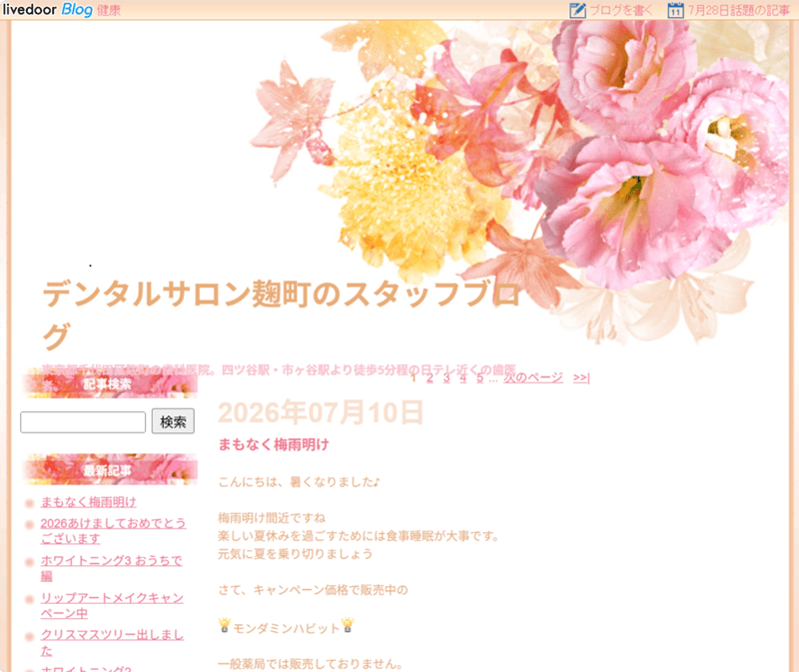Open sidebar link 2026あけましておめでとうございます
This screenshot has width=799, height=672.
pos(113,531)
